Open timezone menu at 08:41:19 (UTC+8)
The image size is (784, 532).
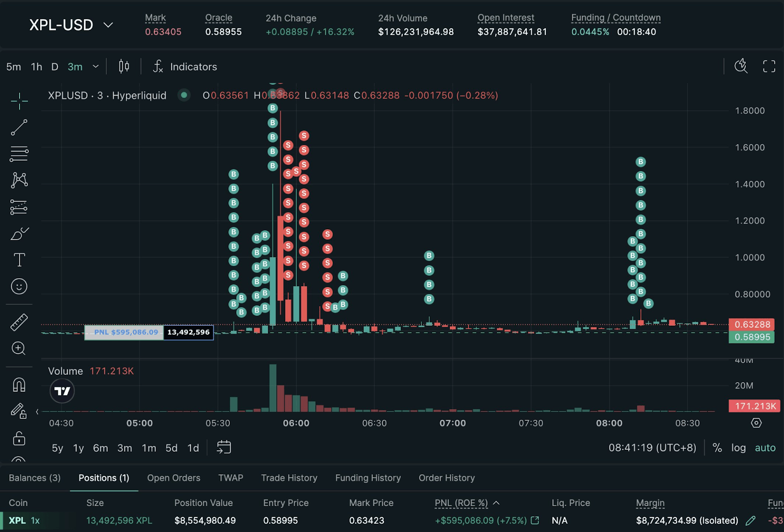652,448
